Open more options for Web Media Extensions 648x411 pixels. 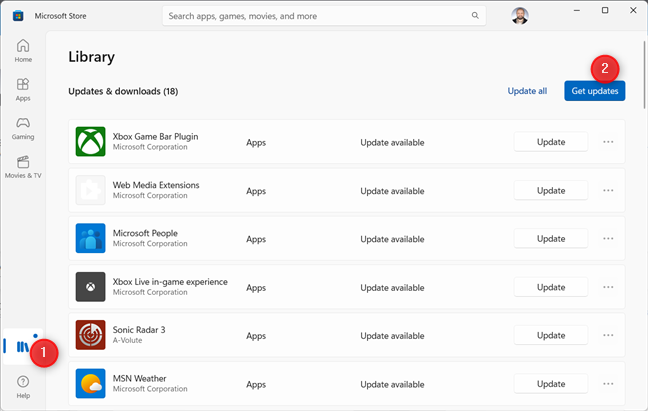tap(608, 190)
